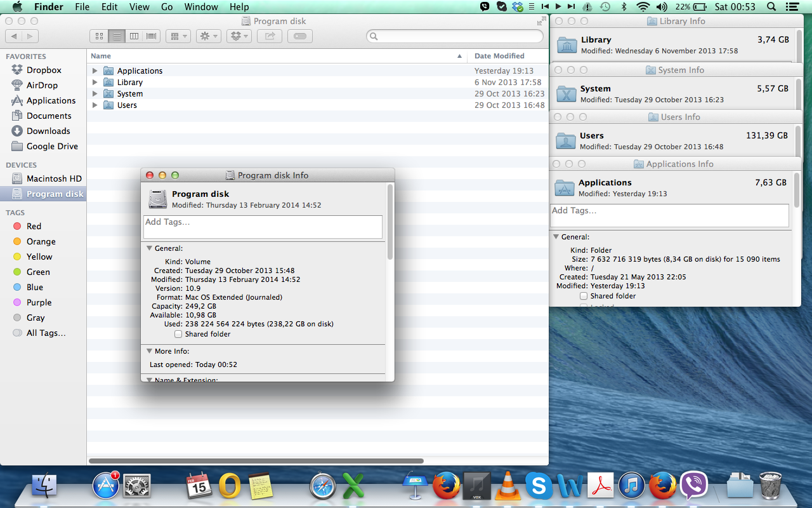Select Dropbox in the Favorites sidebar
The image size is (812, 508).
pyautogui.click(x=44, y=70)
